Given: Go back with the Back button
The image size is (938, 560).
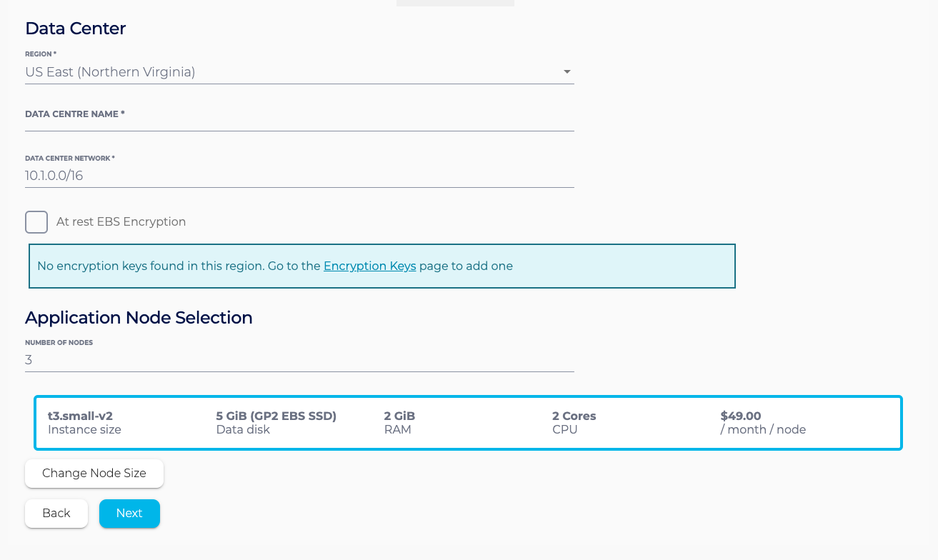Looking at the screenshot, I should [x=56, y=514].
